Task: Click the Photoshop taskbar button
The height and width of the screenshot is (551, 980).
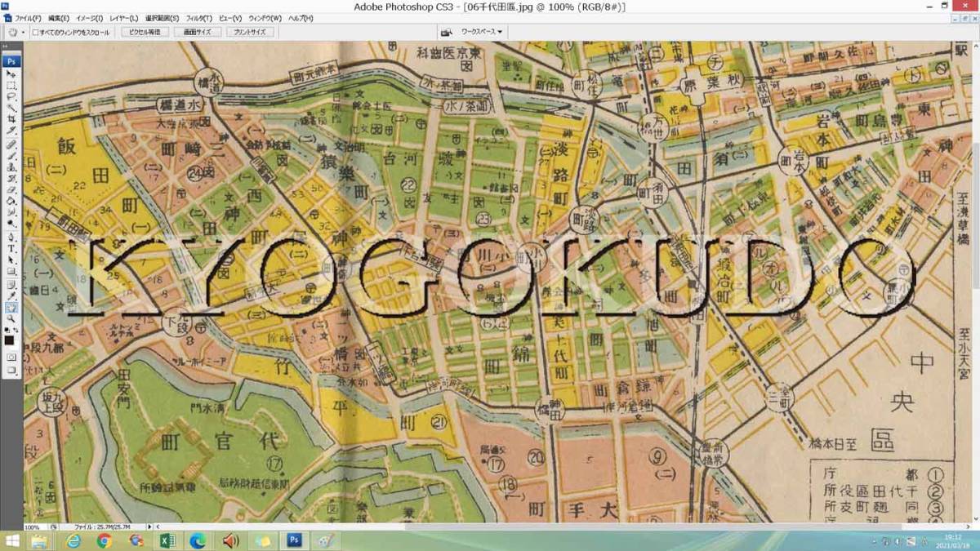Action: pos(293,541)
